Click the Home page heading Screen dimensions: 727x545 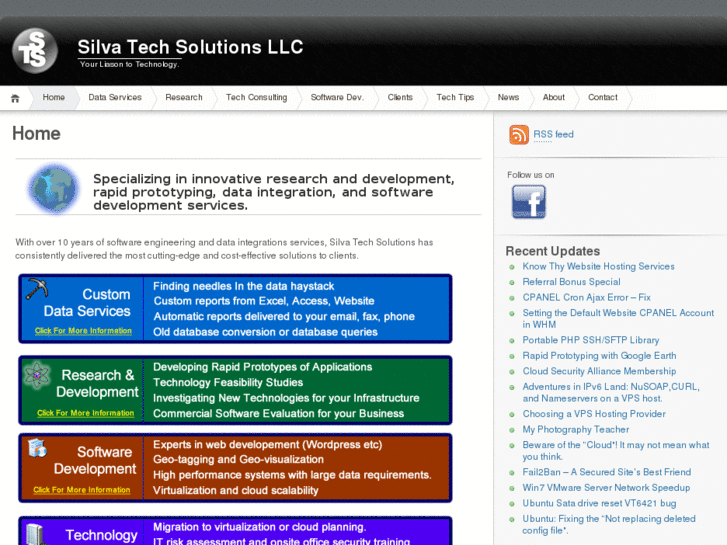(36, 134)
